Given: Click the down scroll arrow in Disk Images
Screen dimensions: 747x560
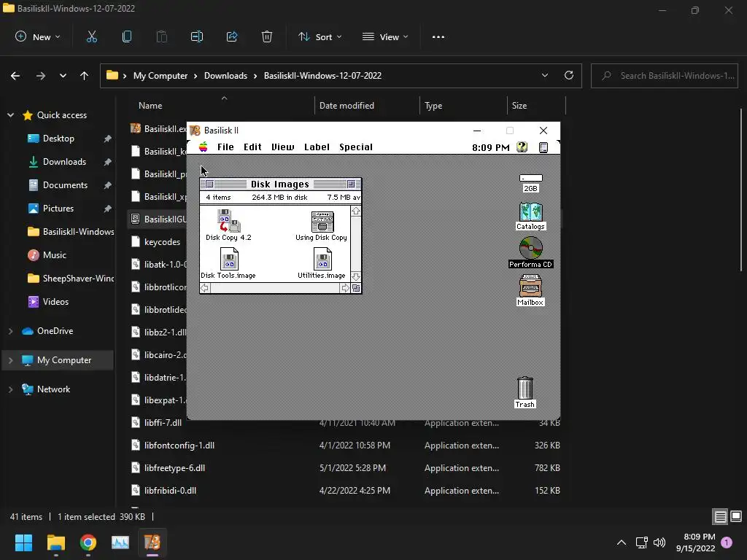Looking at the screenshot, I should click(356, 276).
